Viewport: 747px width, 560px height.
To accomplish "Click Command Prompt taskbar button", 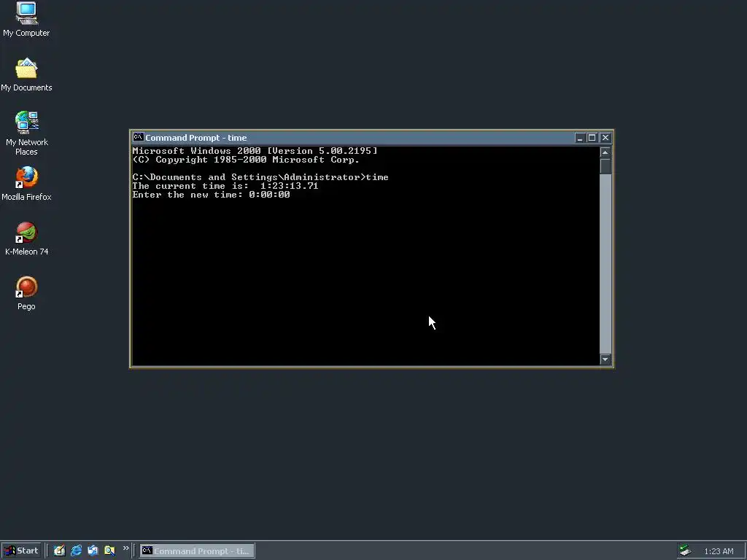I will tap(197, 551).
